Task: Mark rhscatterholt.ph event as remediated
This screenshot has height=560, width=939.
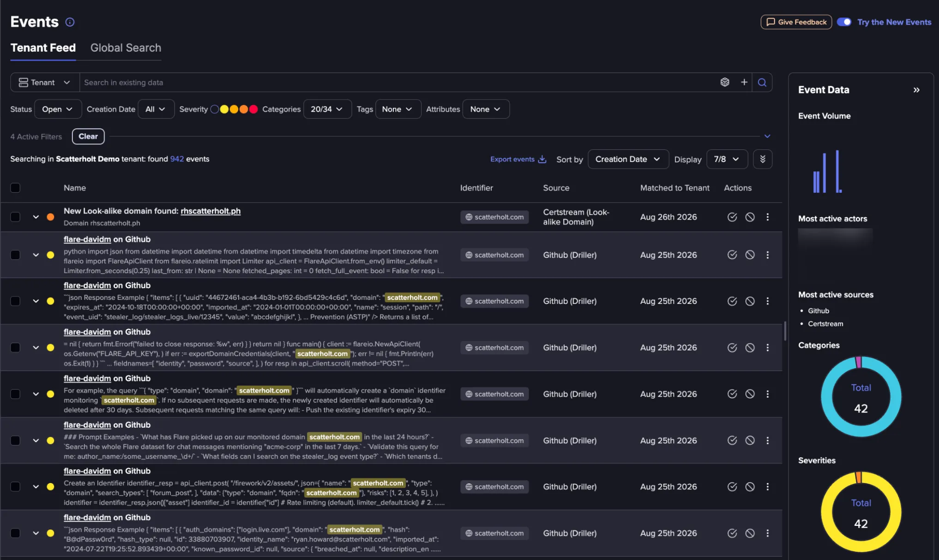Action: pyautogui.click(x=732, y=217)
